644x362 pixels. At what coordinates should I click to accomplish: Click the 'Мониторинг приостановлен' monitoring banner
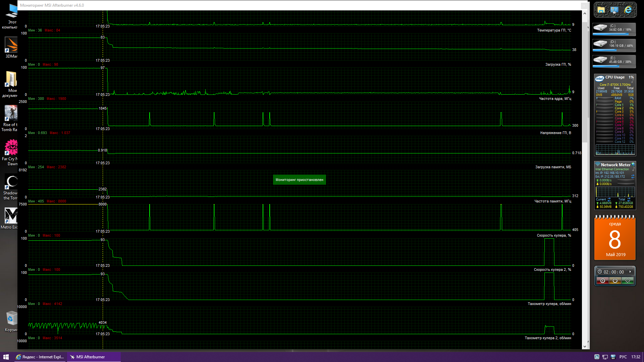[x=299, y=180]
